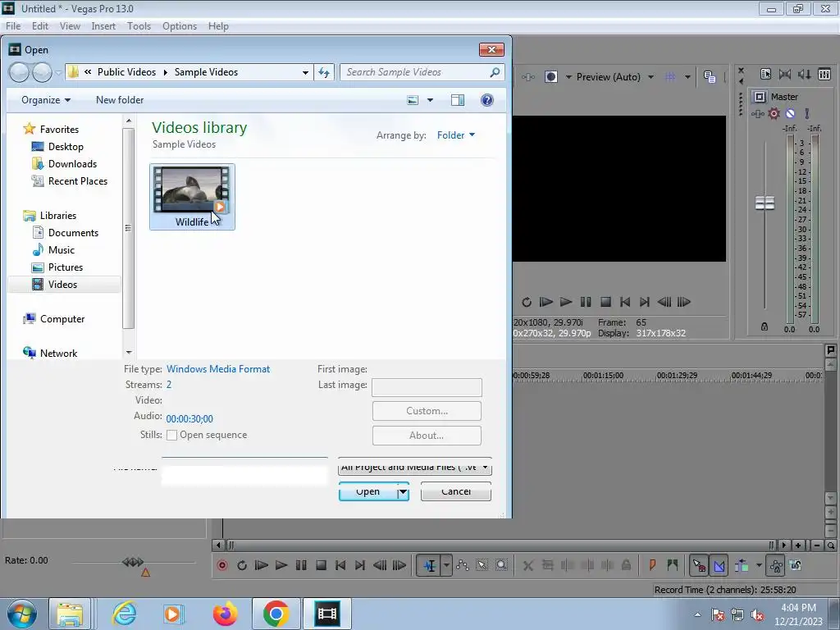Click the Insert Marker icon
840x630 pixels.
pos(652,565)
